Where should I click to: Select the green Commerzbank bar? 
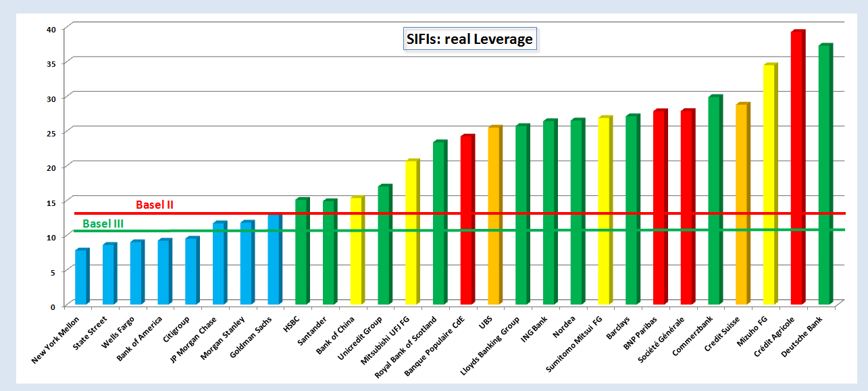pyautogui.click(x=715, y=201)
